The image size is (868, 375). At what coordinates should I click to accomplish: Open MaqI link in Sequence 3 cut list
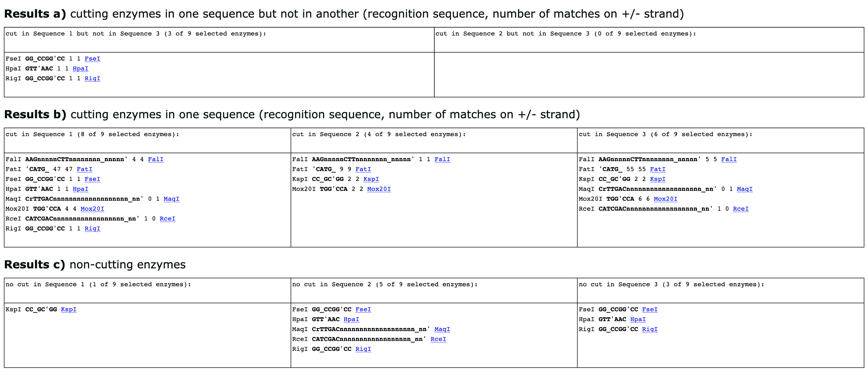point(745,189)
